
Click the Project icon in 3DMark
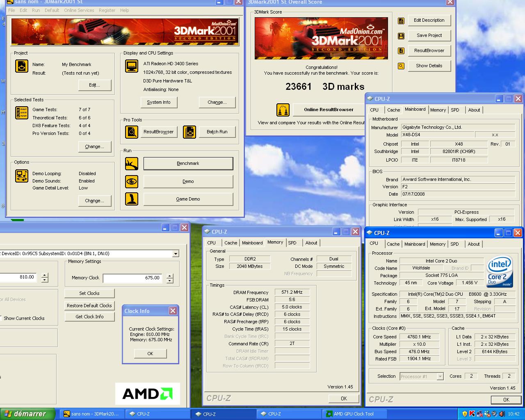(x=22, y=66)
